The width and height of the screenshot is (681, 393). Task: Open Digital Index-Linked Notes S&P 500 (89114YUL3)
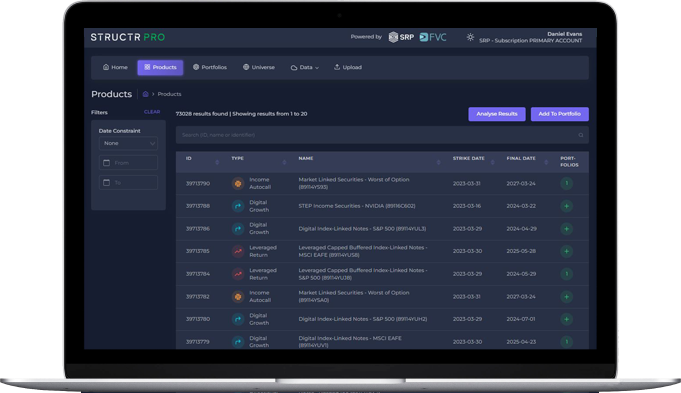point(362,228)
